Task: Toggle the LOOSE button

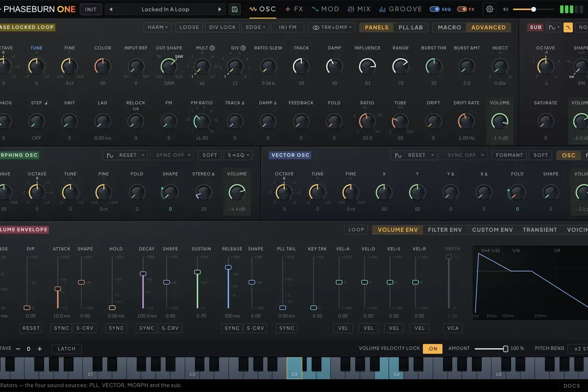Action: (189, 27)
